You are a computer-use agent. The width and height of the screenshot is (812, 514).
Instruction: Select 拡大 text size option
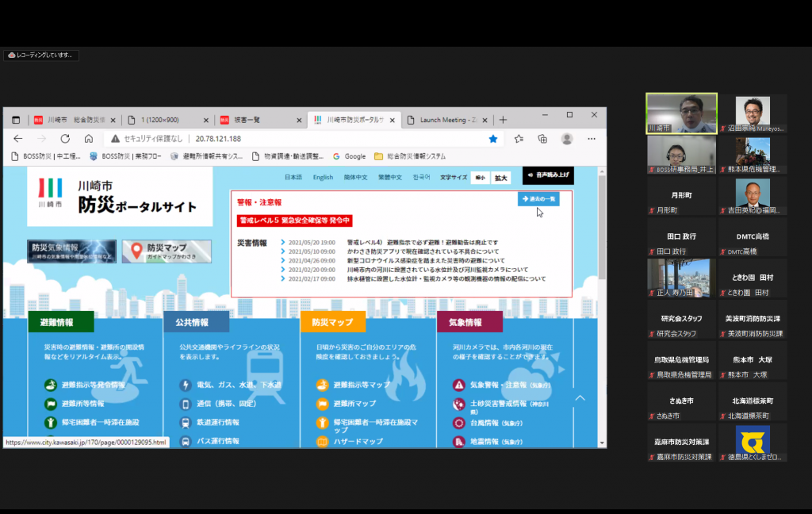coord(501,178)
